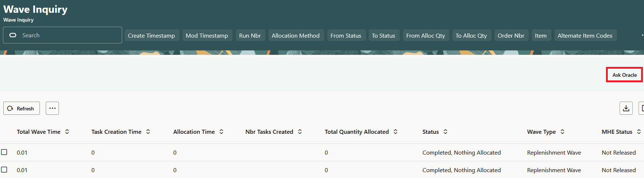Select the first row checkbox
Image resolution: width=644 pixels, height=178 pixels.
(4, 152)
